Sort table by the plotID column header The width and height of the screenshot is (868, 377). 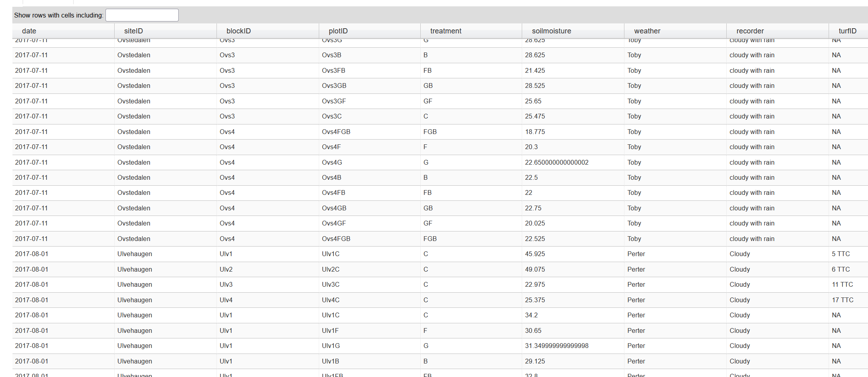click(x=337, y=31)
